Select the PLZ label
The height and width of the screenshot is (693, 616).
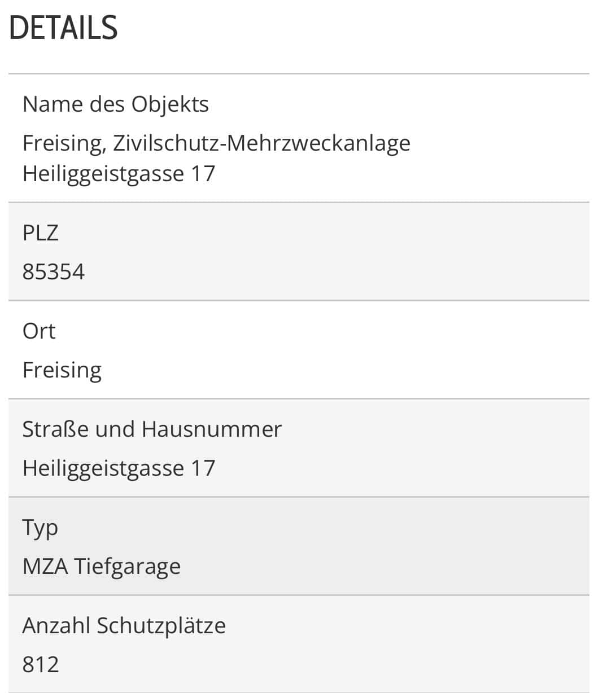(40, 233)
